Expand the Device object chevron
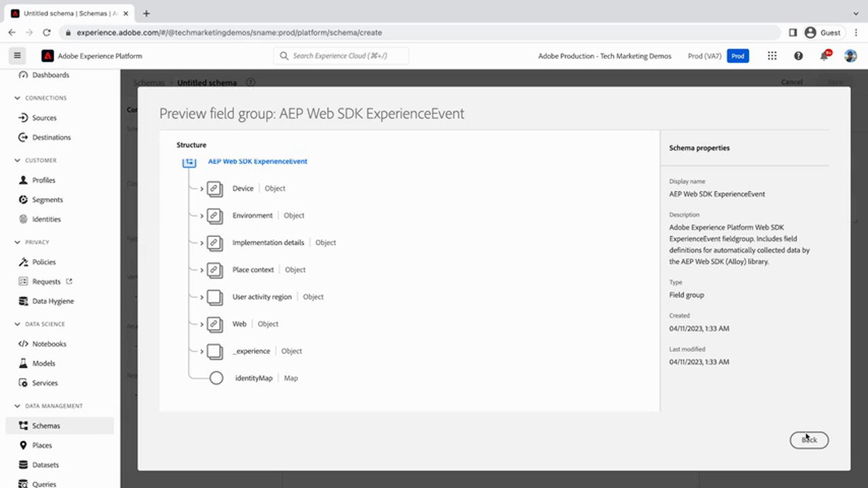Screen dimensions: 868x488 click(201, 189)
